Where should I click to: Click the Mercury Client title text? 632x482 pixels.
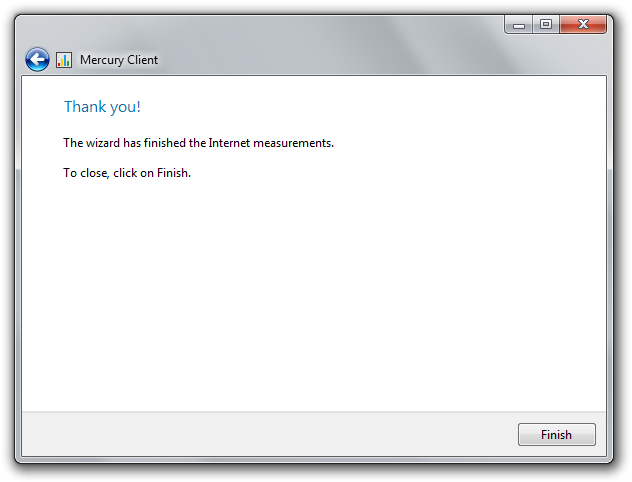tap(118, 60)
